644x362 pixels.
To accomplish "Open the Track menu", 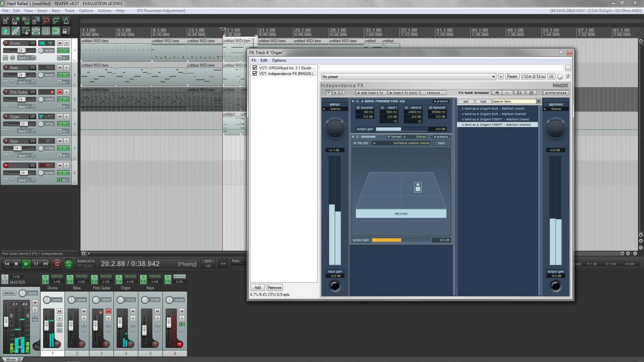I will pos(70,11).
